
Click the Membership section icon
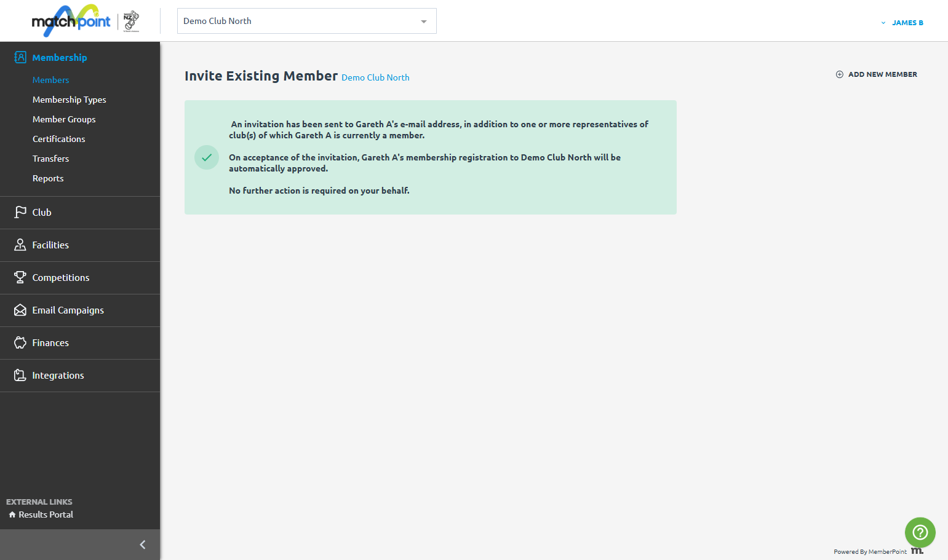coord(20,57)
